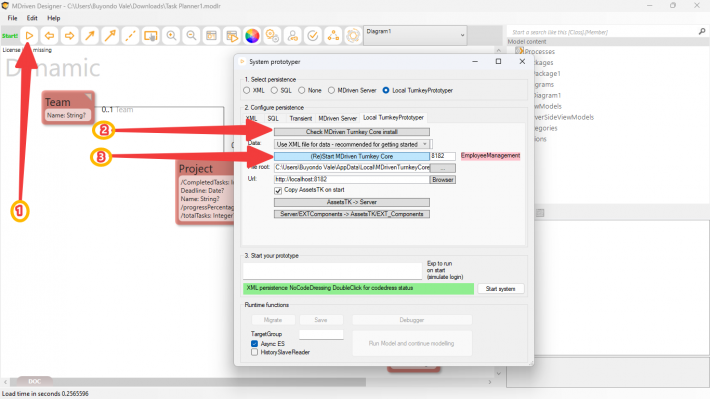The height and width of the screenshot is (399, 710).
Task: Toggle the Async ES checkbox
Action: pyautogui.click(x=254, y=344)
